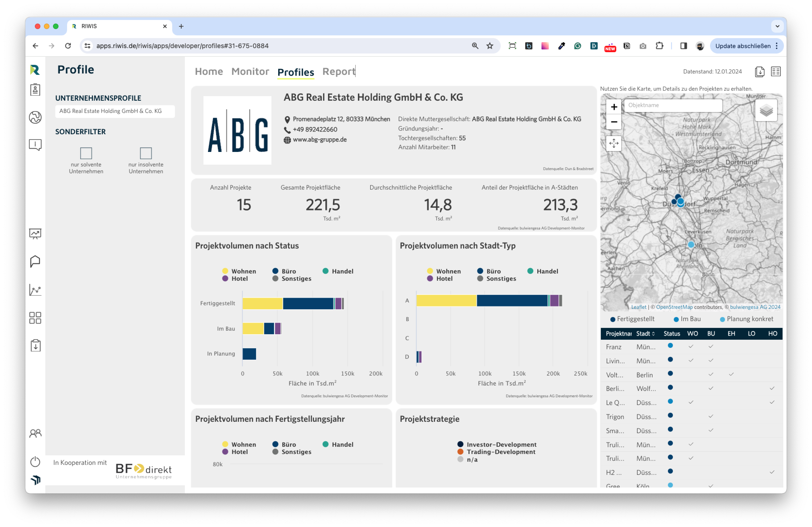Viewport: 812px width, 527px height.
Task: Switch to the Report tab
Action: pyautogui.click(x=339, y=71)
